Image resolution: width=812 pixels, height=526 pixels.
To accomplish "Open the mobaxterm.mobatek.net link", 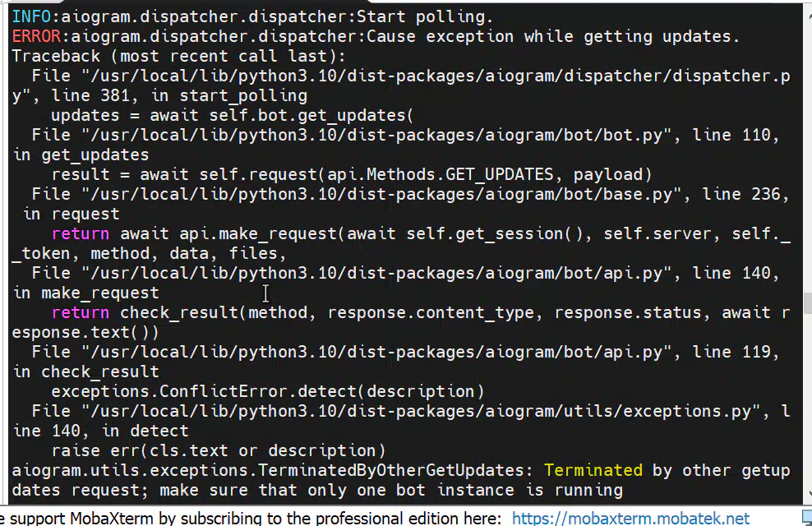I will 630,518.
